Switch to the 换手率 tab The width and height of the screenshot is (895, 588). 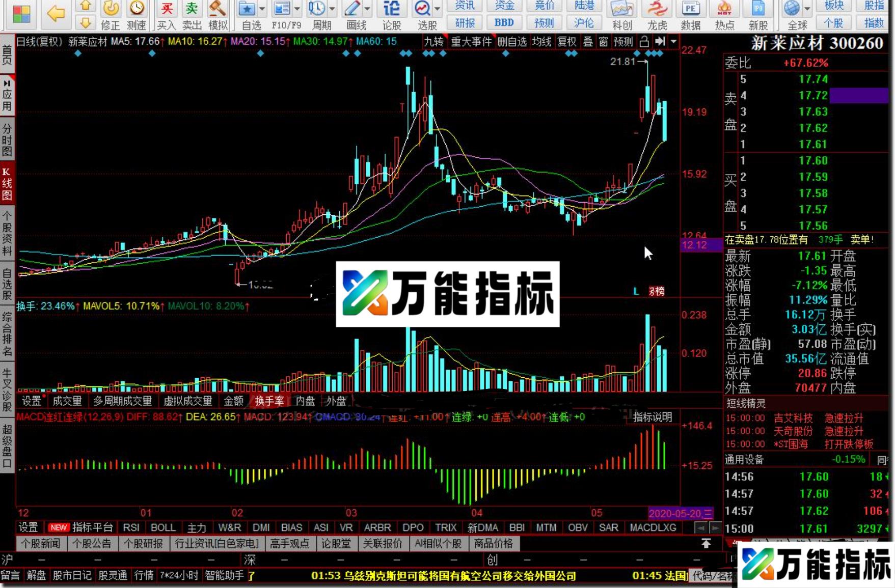point(268,401)
